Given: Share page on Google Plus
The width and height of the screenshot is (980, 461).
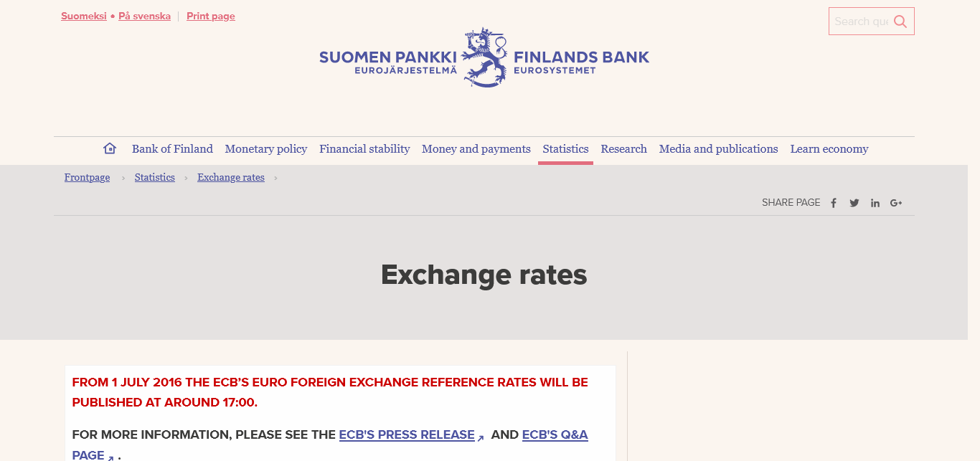Looking at the screenshot, I should (896, 203).
